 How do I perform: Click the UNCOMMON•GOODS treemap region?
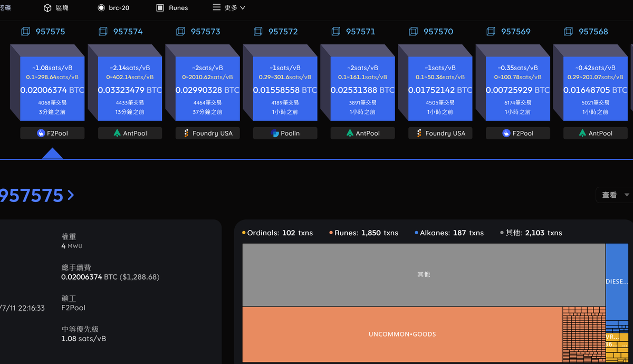(x=402, y=334)
